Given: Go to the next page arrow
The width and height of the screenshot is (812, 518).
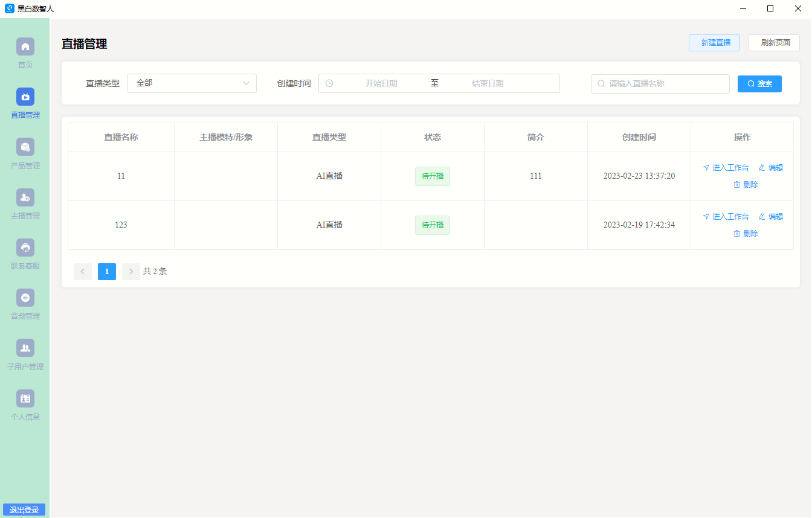Looking at the screenshot, I should (x=131, y=272).
